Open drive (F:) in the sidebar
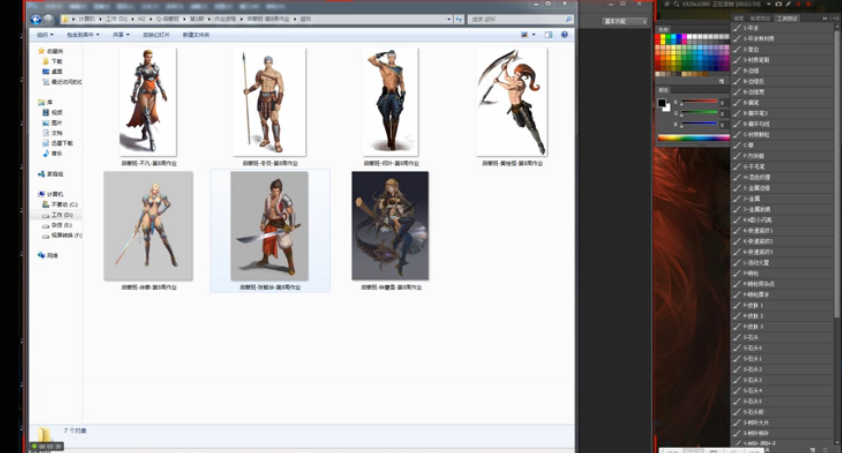 (62, 235)
